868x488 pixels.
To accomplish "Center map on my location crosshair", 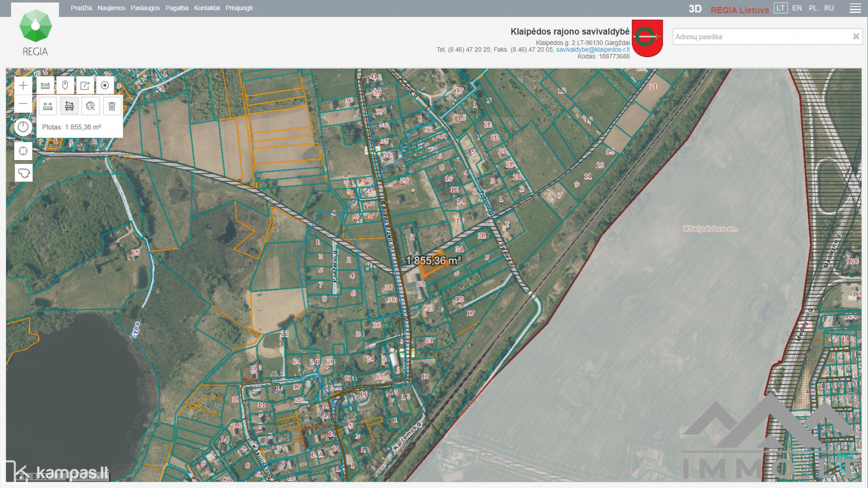I will (x=23, y=151).
